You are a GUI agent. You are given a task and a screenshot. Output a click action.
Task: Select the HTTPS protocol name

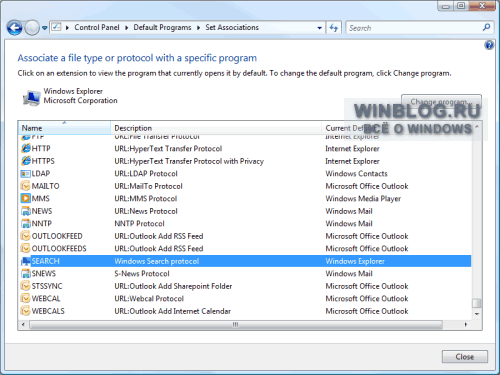[x=43, y=161]
